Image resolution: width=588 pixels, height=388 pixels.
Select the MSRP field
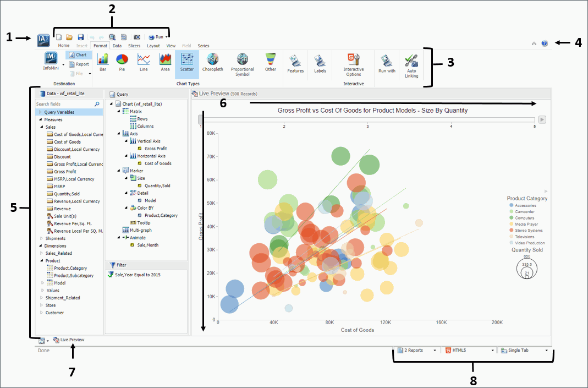tap(56, 186)
